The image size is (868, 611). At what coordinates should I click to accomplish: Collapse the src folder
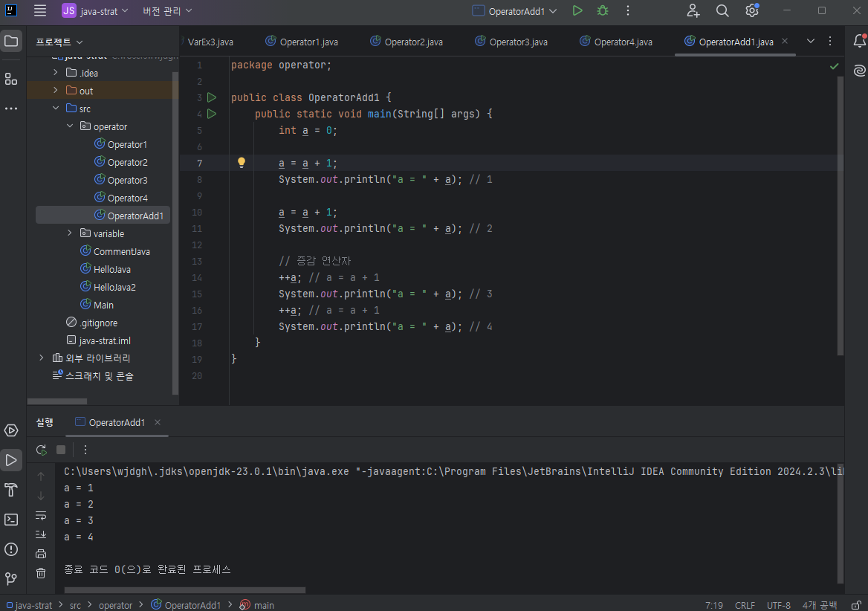coord(55,109)
